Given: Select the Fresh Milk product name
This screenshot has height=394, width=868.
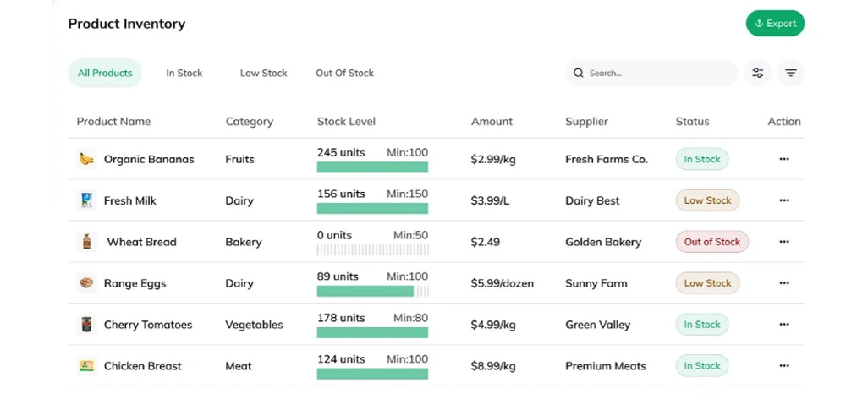Looking at the screenshot, I should tap(130, 200).
